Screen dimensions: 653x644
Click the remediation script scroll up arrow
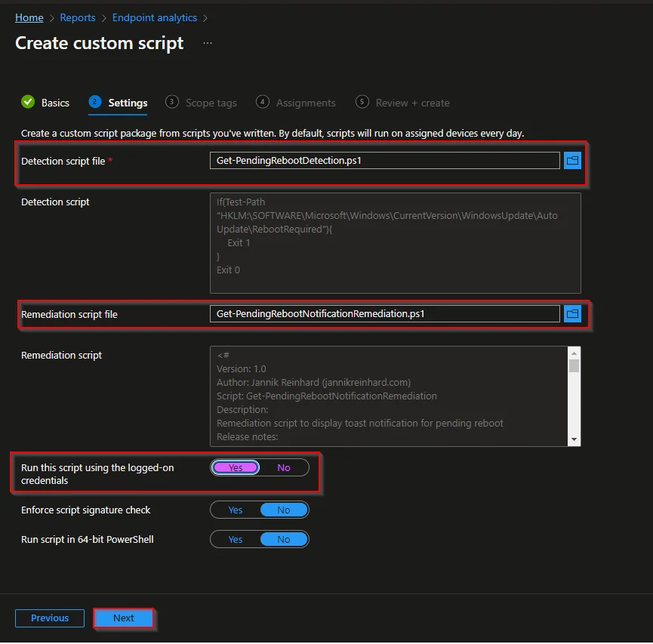point(574,353)
